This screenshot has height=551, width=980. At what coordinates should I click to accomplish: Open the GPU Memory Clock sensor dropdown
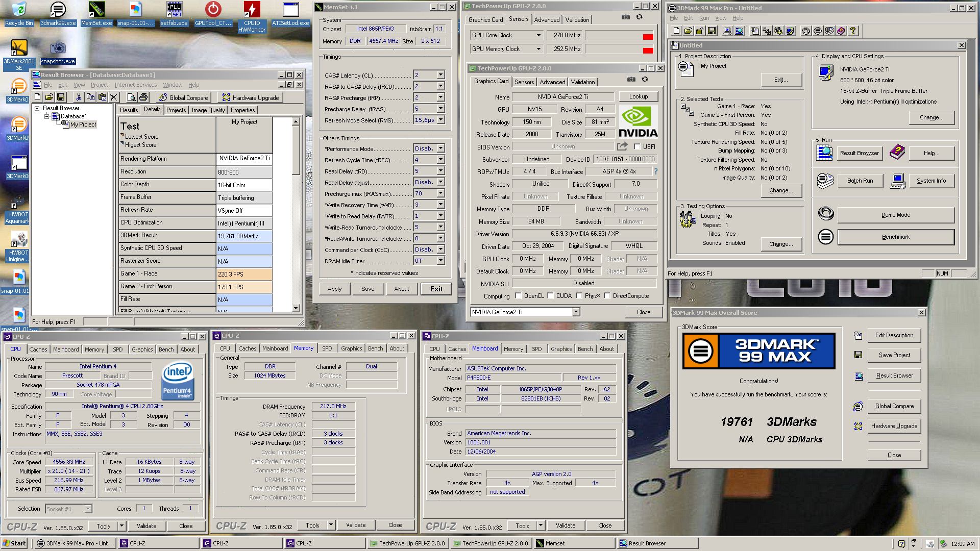pyautogui.click(x=538, y=49)
